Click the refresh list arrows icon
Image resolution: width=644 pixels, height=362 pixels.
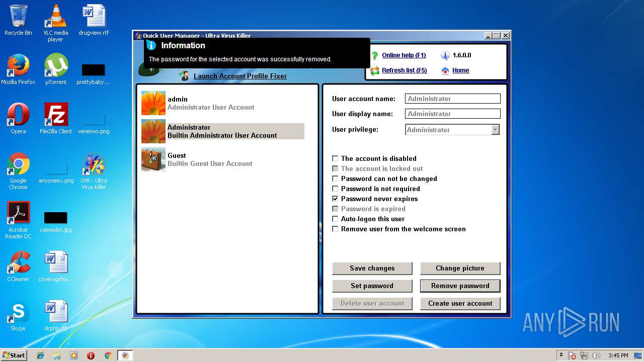[375, 70]
